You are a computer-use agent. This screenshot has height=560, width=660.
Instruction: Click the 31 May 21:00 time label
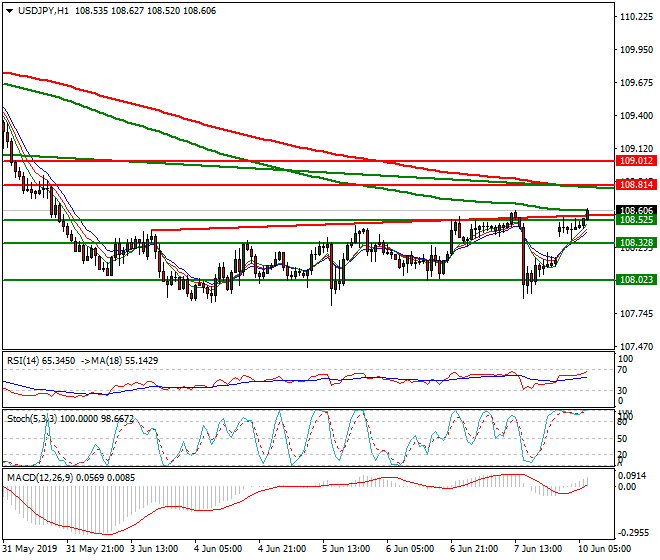tap(95, 549)
